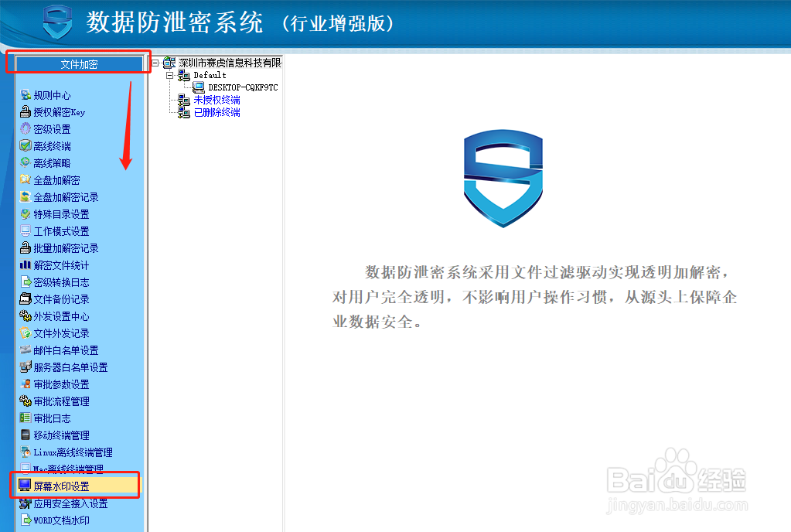Screen dimensions: 791x532
Task: Open 应用安全接入设置 entry
Action: [x=70, y=503]
